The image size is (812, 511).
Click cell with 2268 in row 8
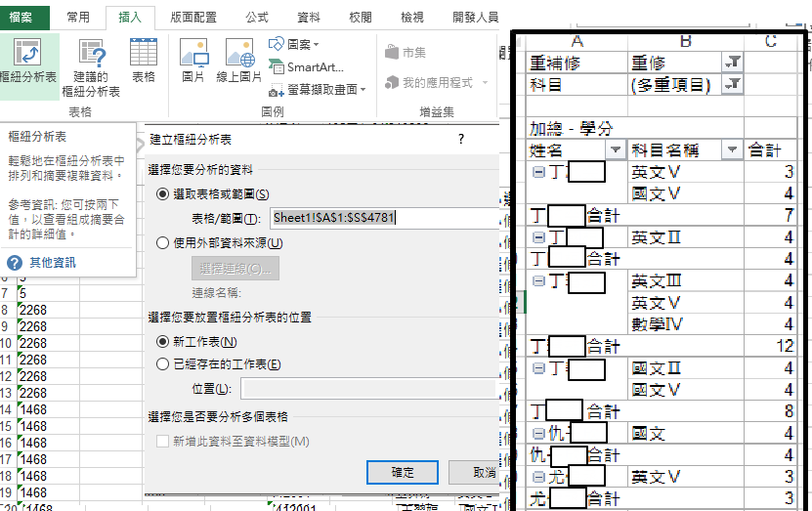pos(48,310)
